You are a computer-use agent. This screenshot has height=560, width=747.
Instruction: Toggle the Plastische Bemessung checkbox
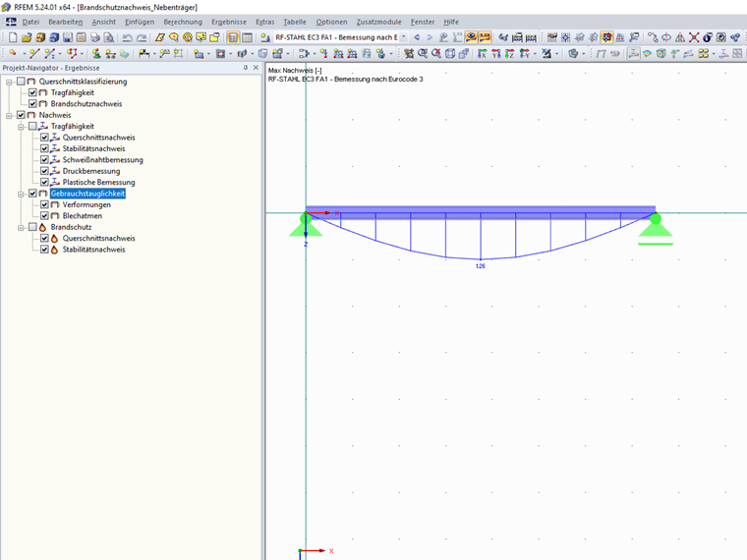point(44,182)
